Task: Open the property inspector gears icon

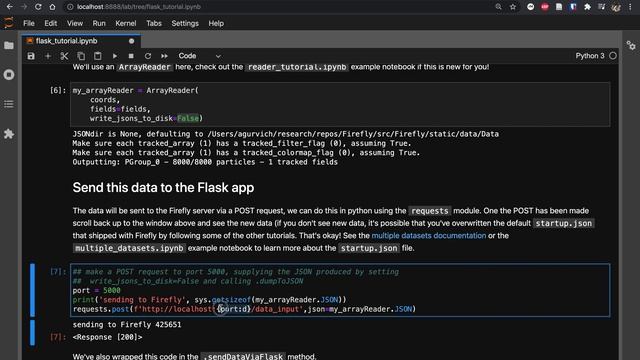Action: pyautogui.click(x=631, y=45)
